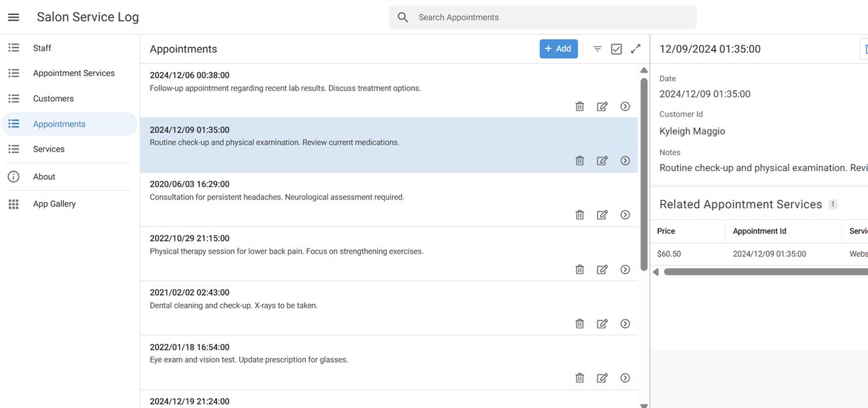Click the search magnifier icon
Screen dimensions: 868x408
(403, 17)
